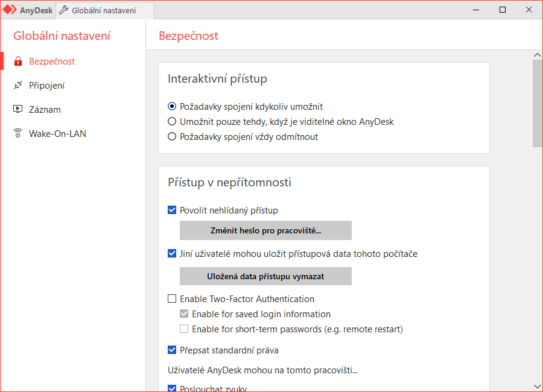Toggle "Jiní uživatelé mohou uložit" checkbox
Viewport: 543px width, 392px height.
[x=172, y=254]
